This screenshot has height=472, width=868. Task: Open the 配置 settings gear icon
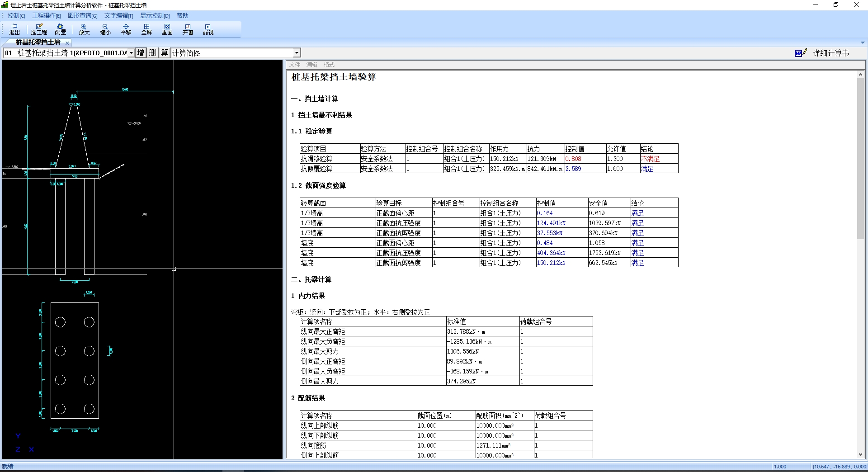coord(60,29)
